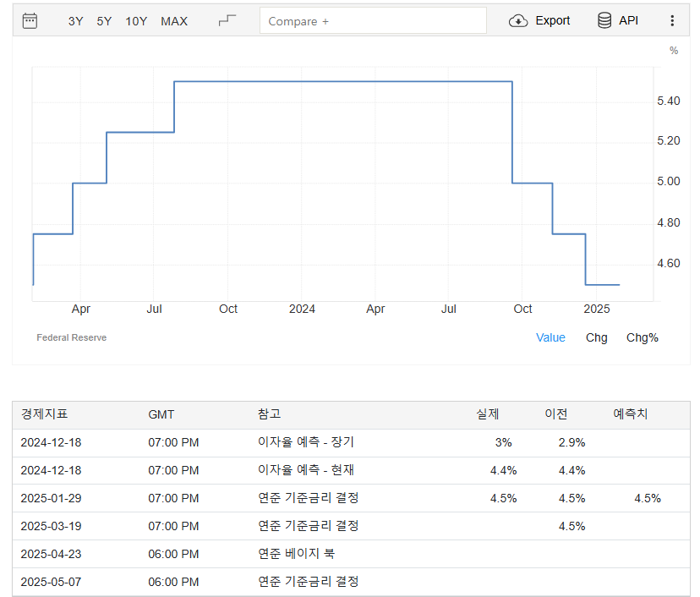Switch chart to Chg mode
This screenshot has width=700, height=597.
(x=596, y=337)
